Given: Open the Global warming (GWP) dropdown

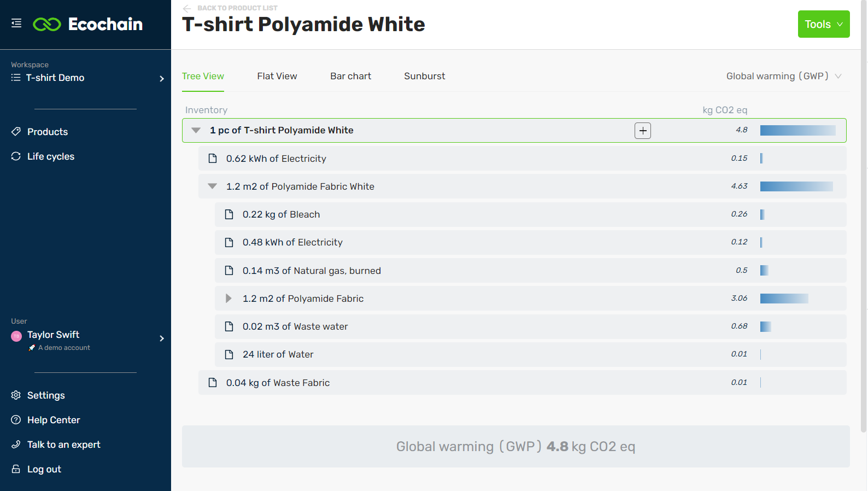Looking at the screenshot, I should pos(783,76).
